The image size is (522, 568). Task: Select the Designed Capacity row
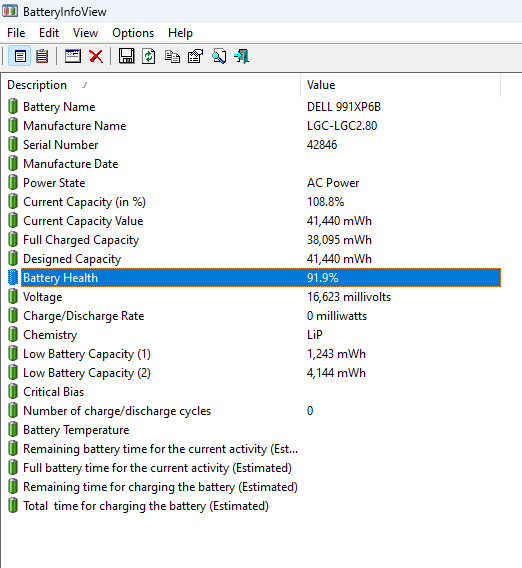(254, 259)
